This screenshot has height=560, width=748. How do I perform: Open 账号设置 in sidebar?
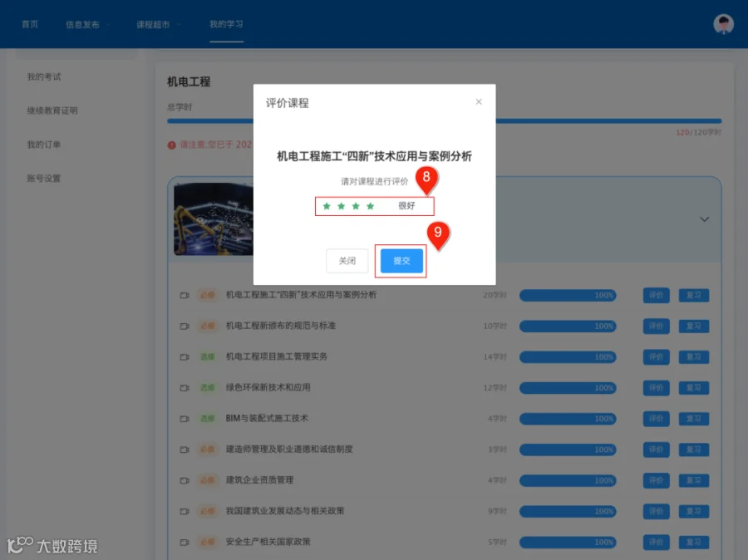[x=44, y=179]
